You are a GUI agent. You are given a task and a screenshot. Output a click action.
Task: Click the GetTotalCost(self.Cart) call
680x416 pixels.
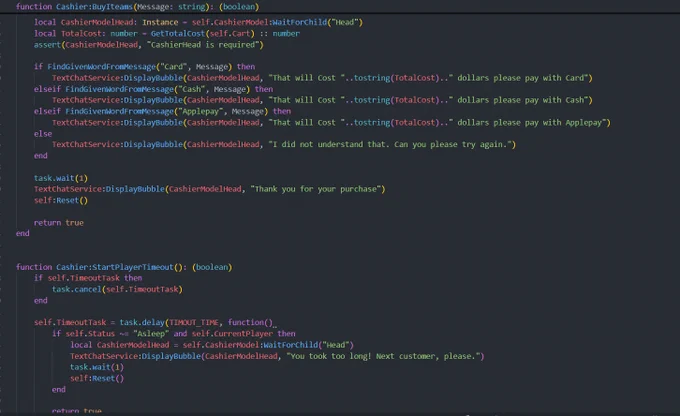pos(203,33)
